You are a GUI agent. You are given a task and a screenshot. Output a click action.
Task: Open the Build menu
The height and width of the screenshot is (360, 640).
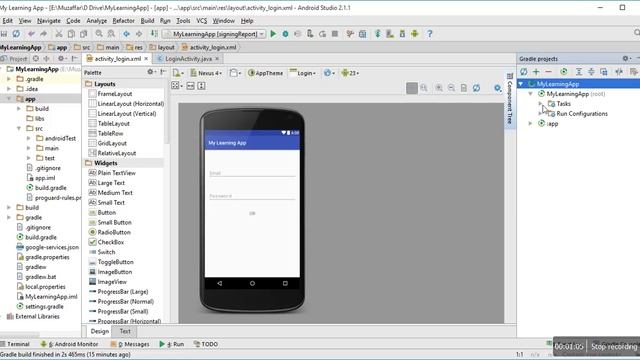[x=147, y=20]
